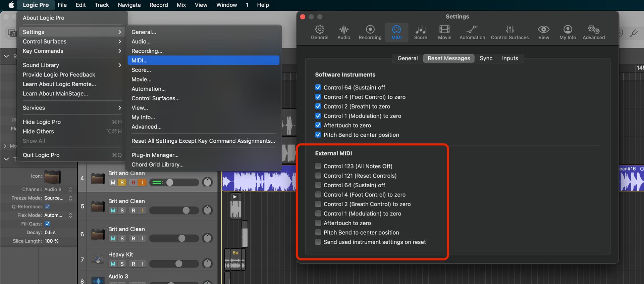Open Recording settings pane

(x=370, y=32)
